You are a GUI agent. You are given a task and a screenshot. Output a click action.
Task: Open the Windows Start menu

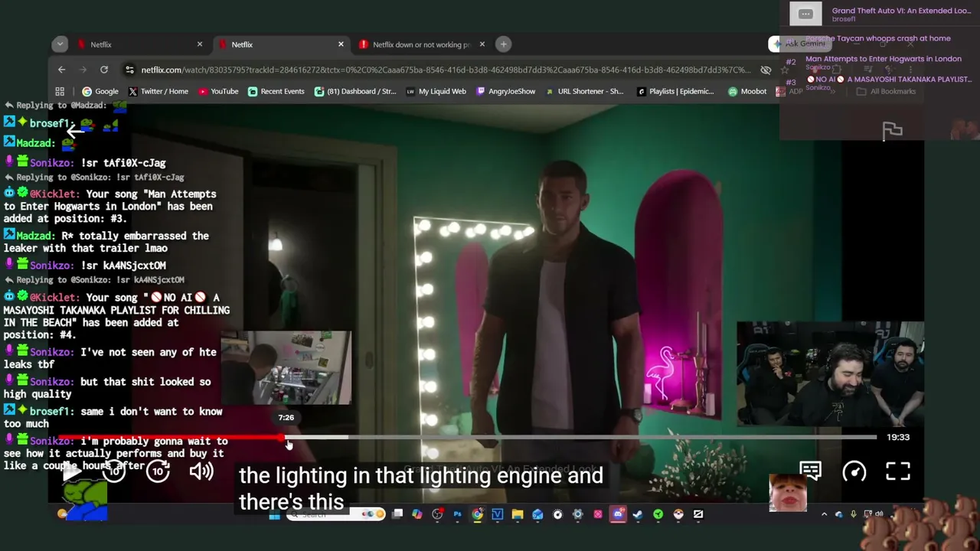point(275,514)
